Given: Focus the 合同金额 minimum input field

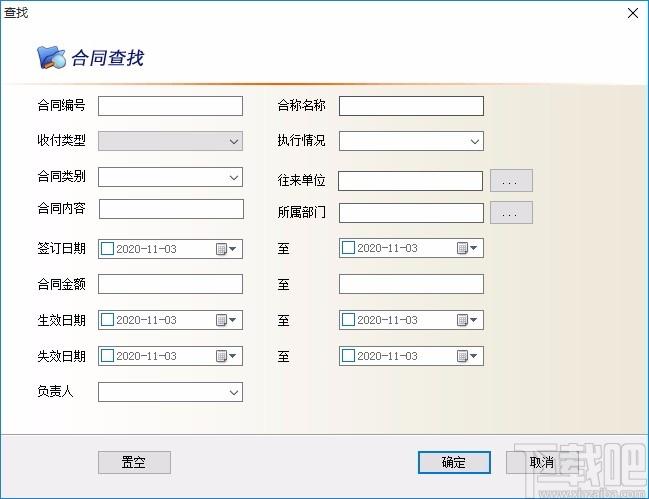Looking at the screenshot, I should (170, 284).
